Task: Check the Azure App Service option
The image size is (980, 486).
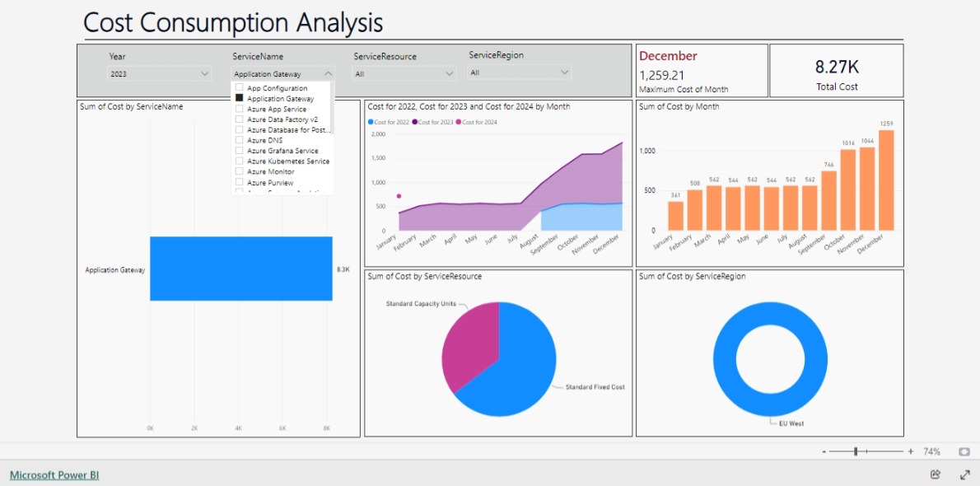Action: tap(240, 109)
